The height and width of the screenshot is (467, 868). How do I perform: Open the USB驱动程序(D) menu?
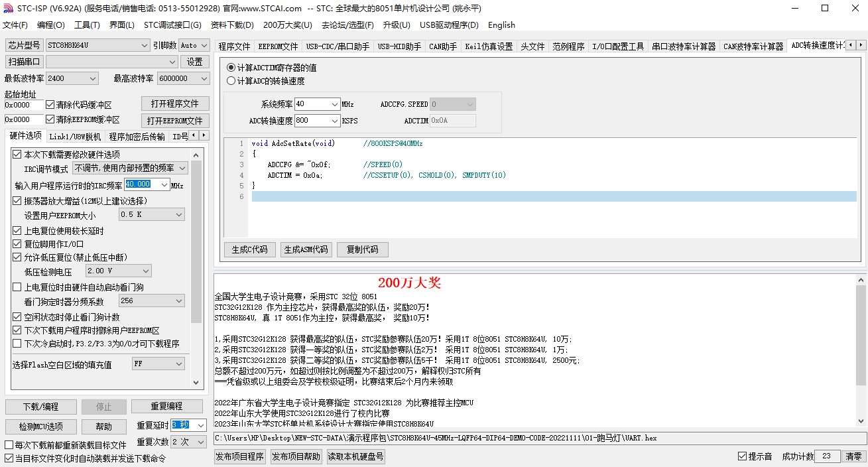(449, 25)
